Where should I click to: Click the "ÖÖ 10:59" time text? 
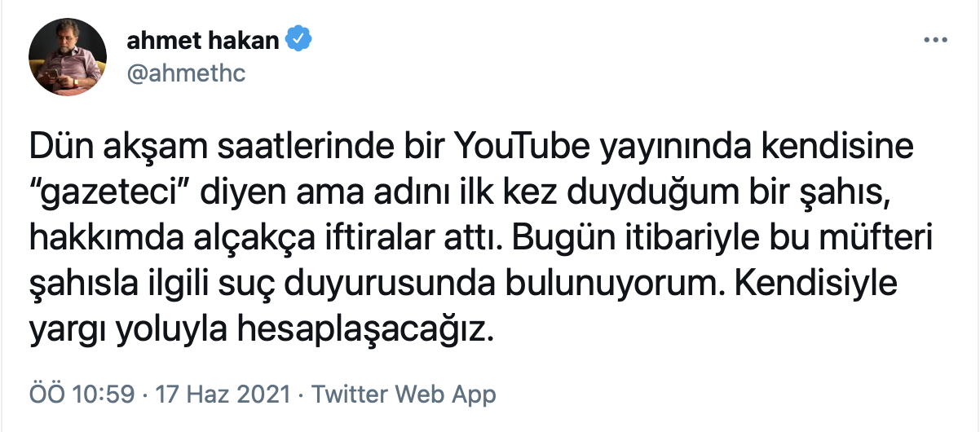point(81,395)
